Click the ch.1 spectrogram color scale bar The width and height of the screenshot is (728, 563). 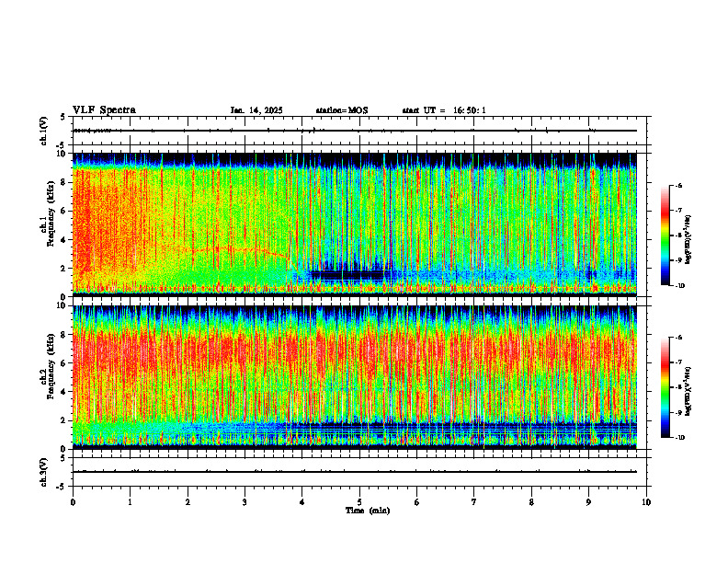coord(665,236)
